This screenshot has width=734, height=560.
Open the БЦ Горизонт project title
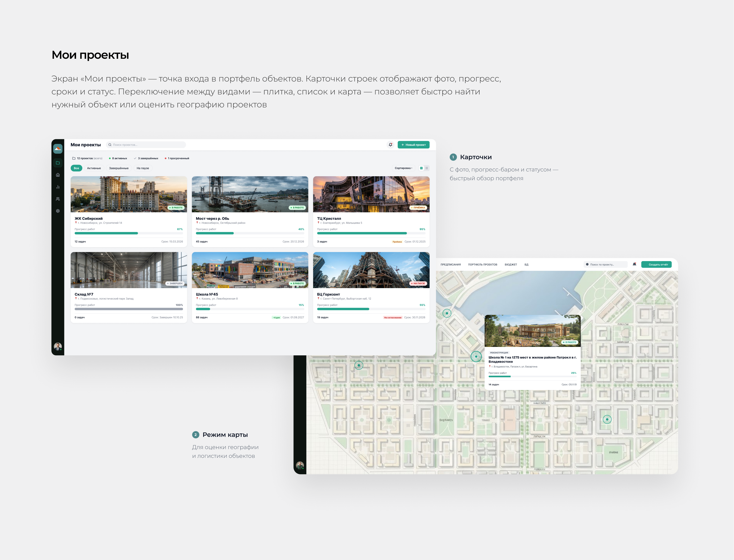click(x=328, y=294)
